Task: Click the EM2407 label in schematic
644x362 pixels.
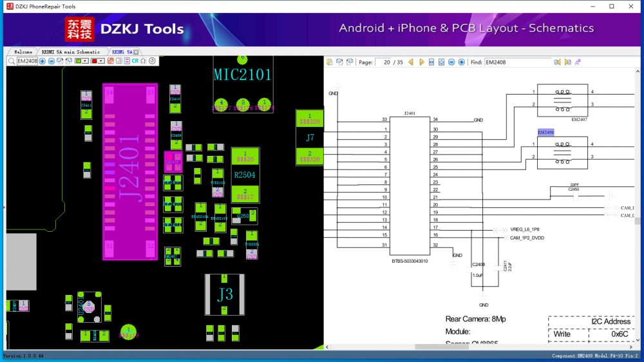Action: click(x=579, y=120)
